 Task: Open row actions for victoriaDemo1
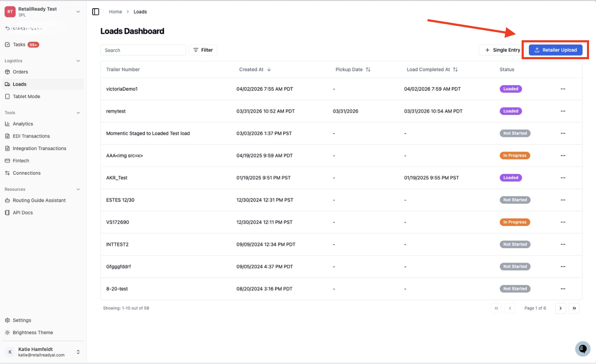(x=563, y=89)
